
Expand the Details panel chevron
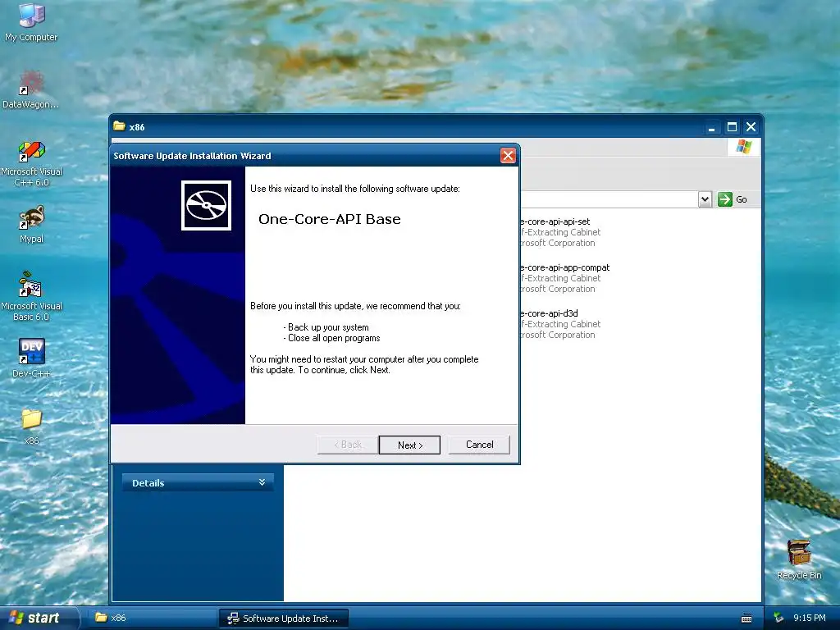point(262,482)
